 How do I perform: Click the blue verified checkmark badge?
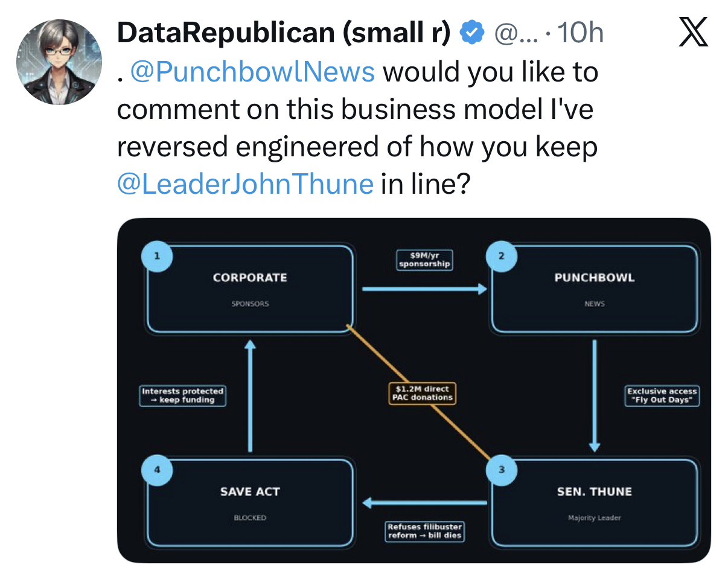[x=472, y=33]
